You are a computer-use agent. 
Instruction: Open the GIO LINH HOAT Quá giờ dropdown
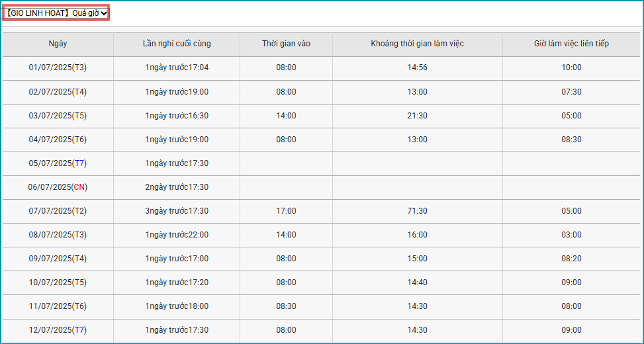point(57,13)
